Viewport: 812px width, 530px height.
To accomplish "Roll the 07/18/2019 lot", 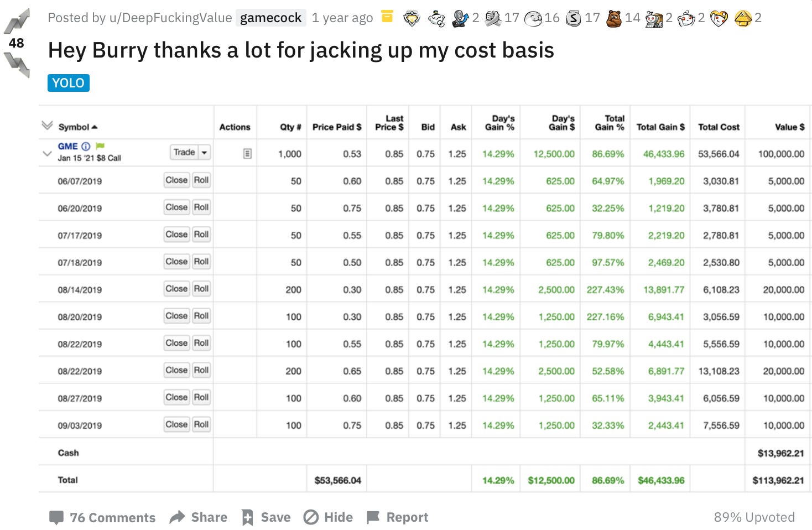I will [201, 261].
